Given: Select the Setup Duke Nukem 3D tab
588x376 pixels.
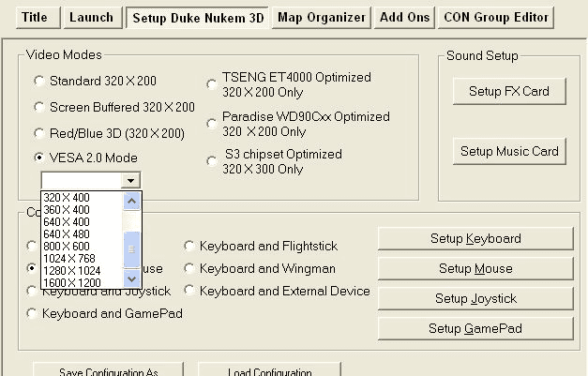Looking at the screenshot, I should 198,18.
